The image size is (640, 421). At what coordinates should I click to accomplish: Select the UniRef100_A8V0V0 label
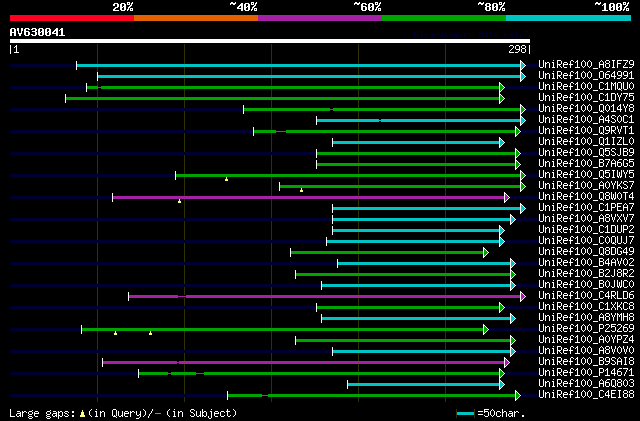coord(586,351)
